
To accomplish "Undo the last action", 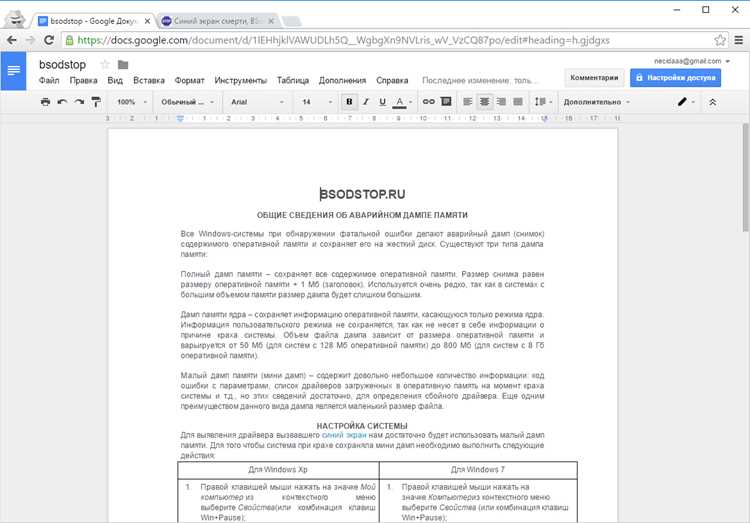I will pyautogui.click(x=62, y=101).
